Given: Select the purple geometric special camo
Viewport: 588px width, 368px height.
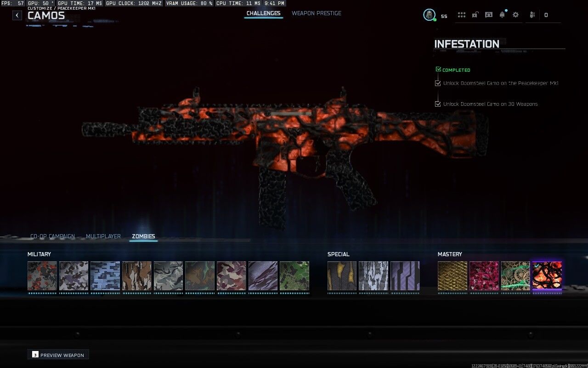Looking at the screenshot, I should point(405,276).
